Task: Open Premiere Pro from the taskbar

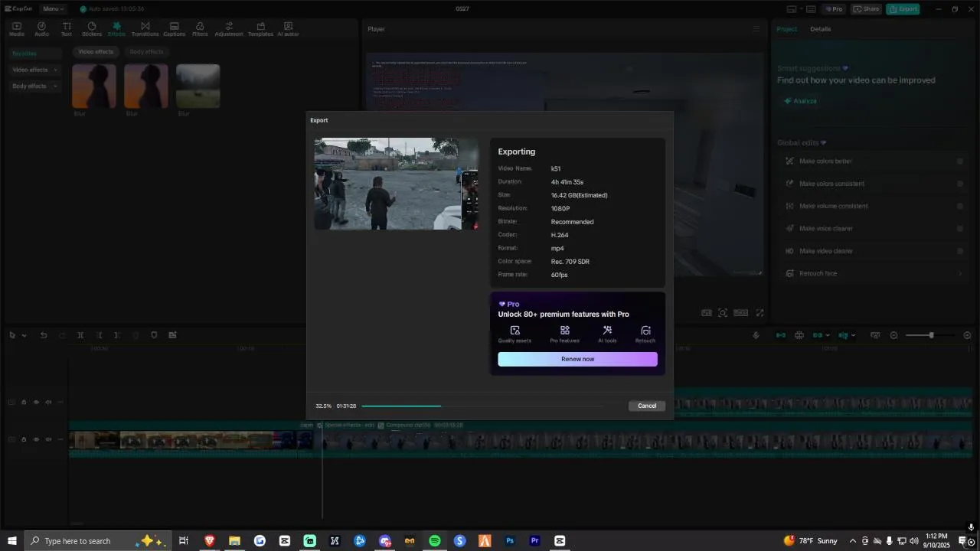Action: 535,541
